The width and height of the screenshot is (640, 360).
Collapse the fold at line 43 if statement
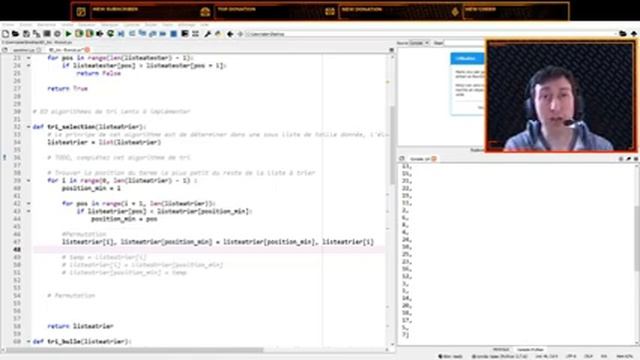pyautogui.click(x=29, y=211)
